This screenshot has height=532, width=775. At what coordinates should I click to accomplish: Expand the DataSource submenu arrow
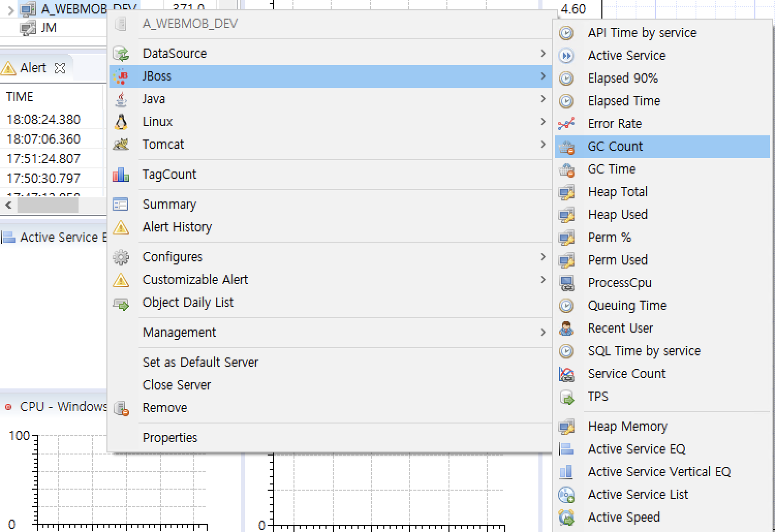(542, 53)
